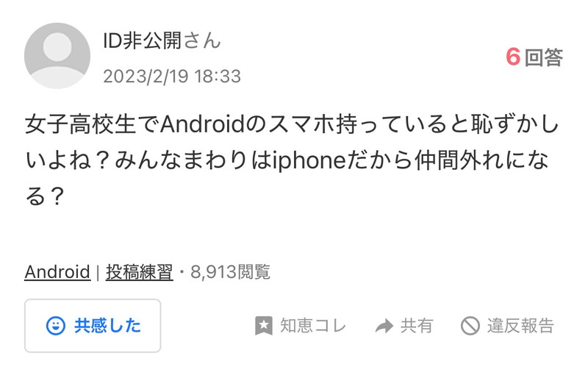Click the 8,913閲覧 view count
Image resolution: width=588 pixels, height=370 pixels.
coord(230,271)
